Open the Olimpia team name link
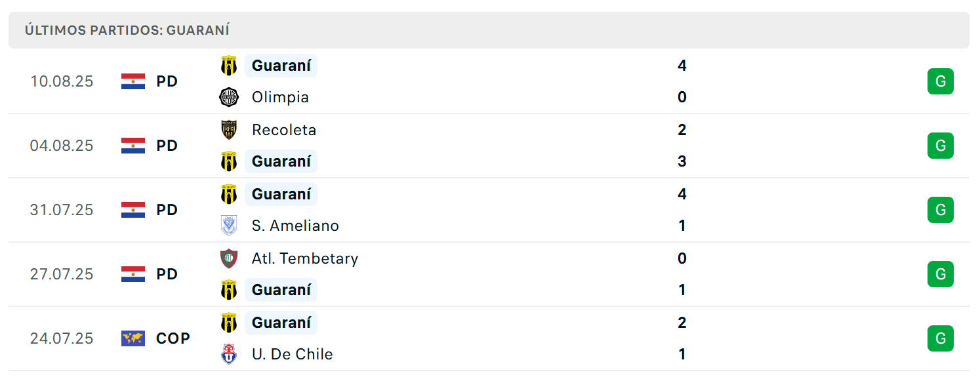Screen dimensions: 980x385 (x=280, y=97)
